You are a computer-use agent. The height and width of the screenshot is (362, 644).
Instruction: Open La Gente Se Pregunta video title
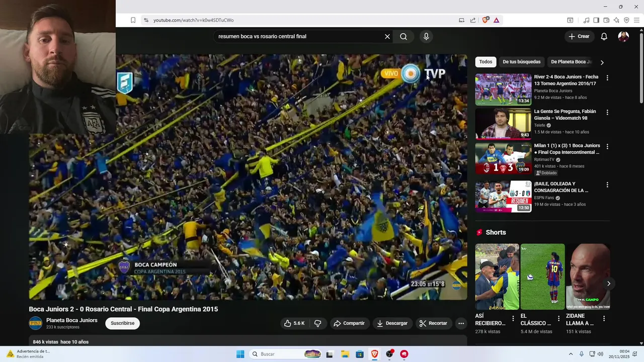tap(565, 115)
